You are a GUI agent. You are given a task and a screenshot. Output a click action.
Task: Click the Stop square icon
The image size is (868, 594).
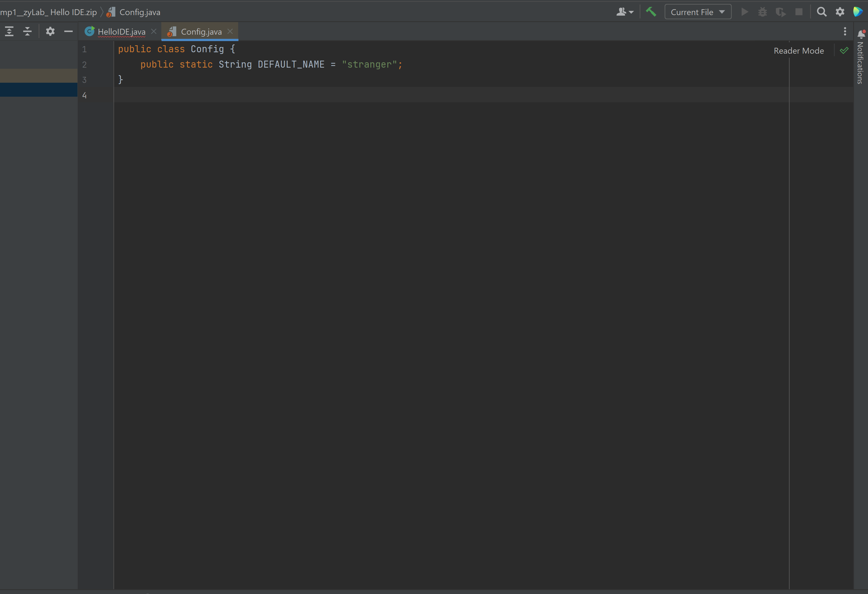[798, 12]
